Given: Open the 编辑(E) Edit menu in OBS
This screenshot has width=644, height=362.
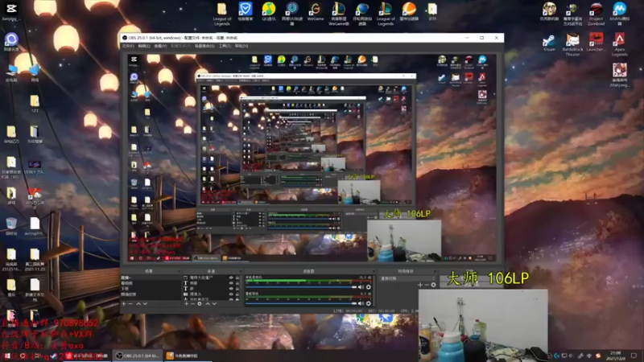Looking at the screenshot, I should click(x=144, y=46).
